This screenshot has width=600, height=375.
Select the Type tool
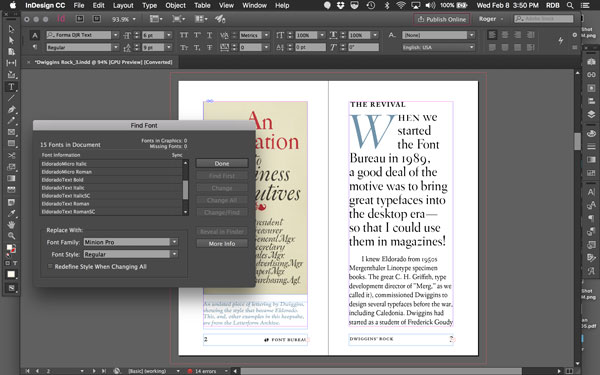coord(11,87)
